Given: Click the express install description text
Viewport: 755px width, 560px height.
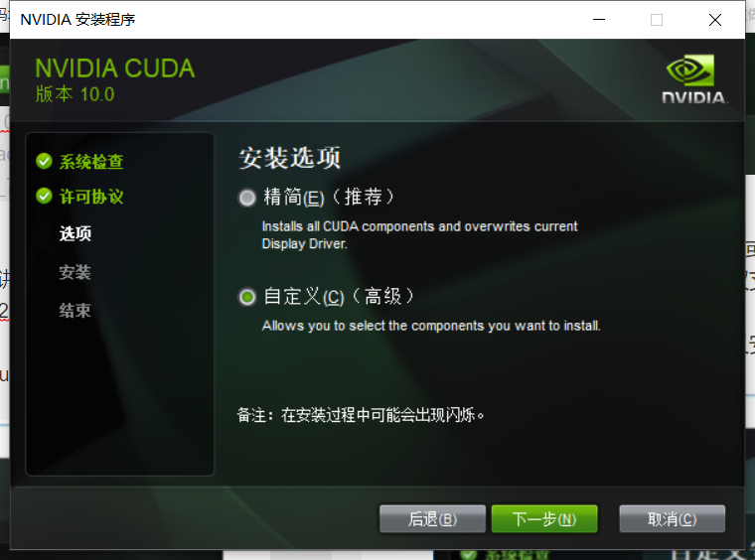Looking at the screenshot, I should 419,234.
